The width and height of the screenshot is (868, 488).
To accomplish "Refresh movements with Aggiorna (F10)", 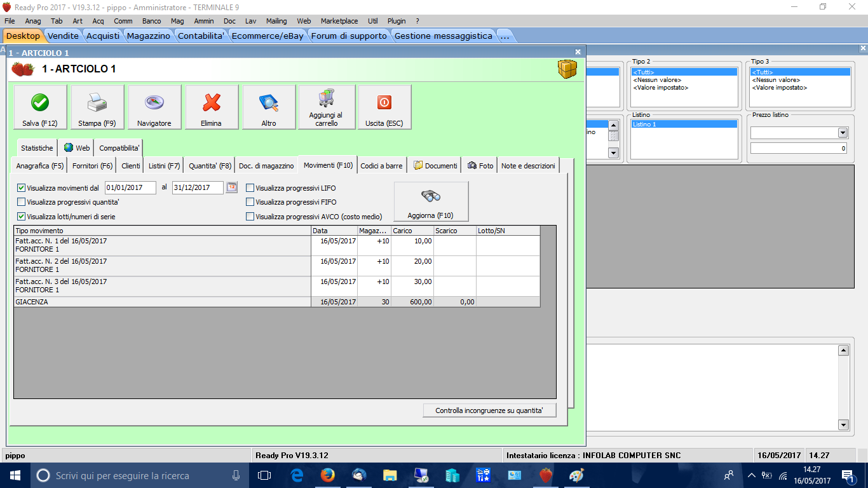I will coord(431,201).
